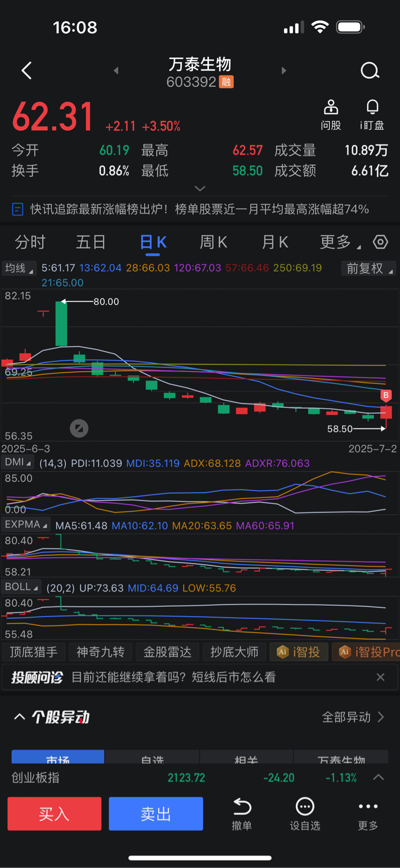Open the search magnifier icon
This screenshot has width=400, height=868.
370,70
